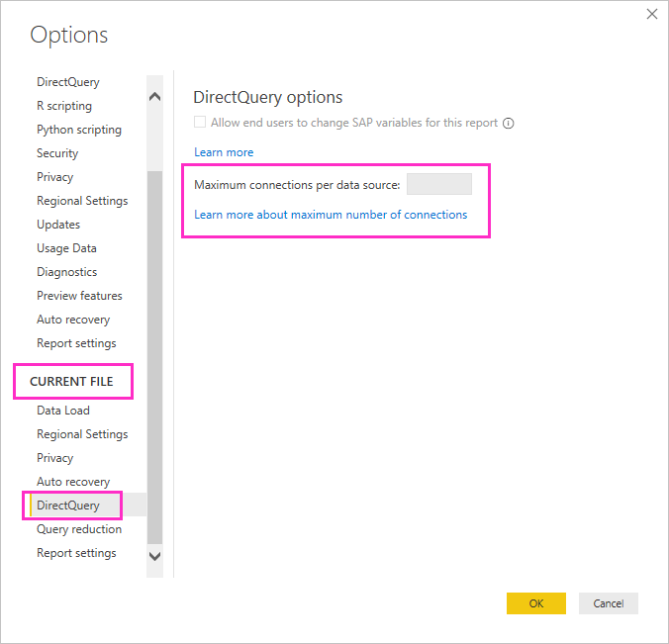Open Updates options page
This screenshot has width=669, height=644.
click(x=58, y=225)
